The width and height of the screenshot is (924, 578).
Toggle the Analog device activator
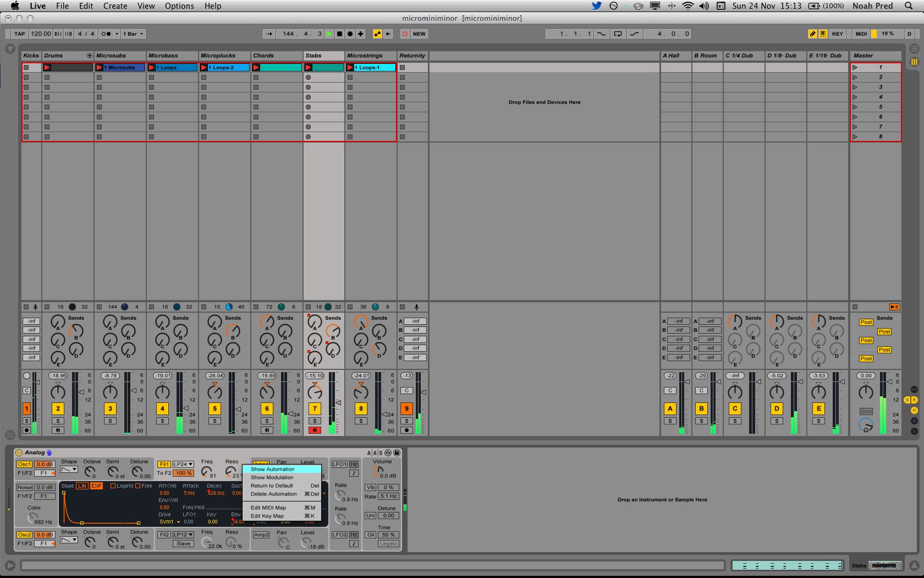click(x=19, y=452)
